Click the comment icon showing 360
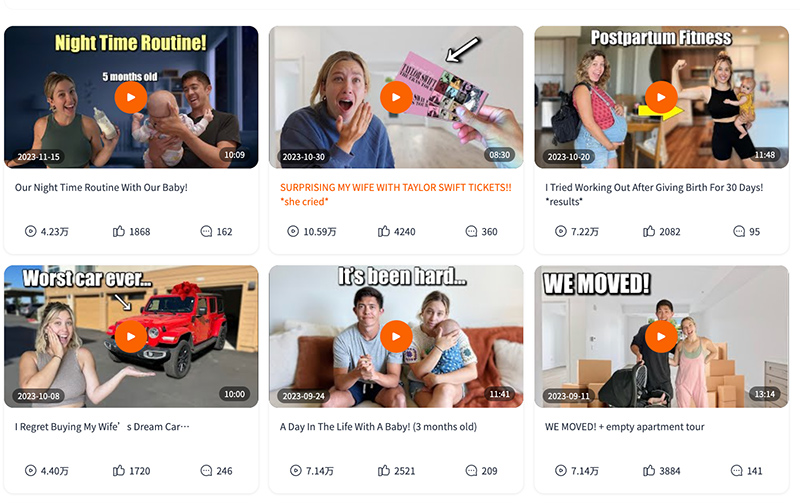800x503 pixels. tap(471, 232)
